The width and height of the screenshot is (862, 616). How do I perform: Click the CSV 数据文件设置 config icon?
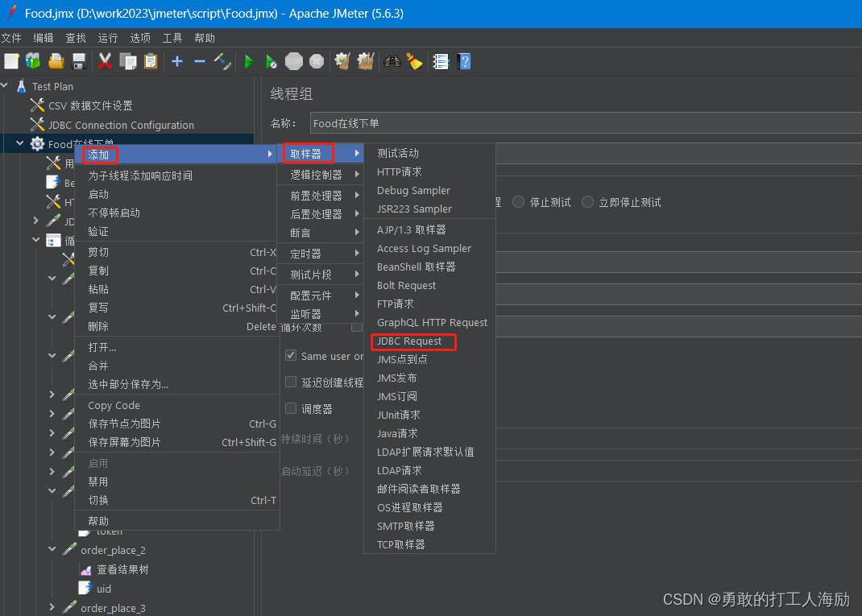click(37, 105)
